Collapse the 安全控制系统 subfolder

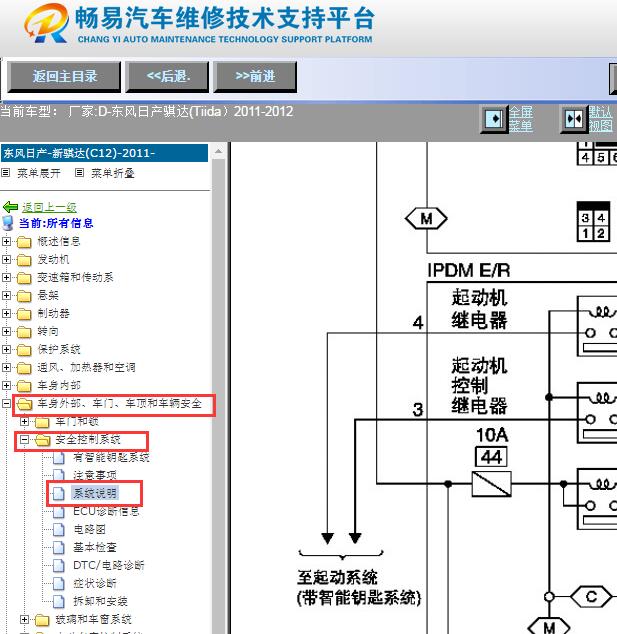point(24,439)
